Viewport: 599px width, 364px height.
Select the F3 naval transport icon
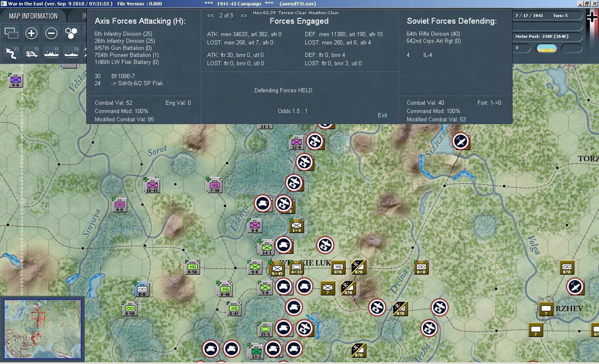point(51,53)
